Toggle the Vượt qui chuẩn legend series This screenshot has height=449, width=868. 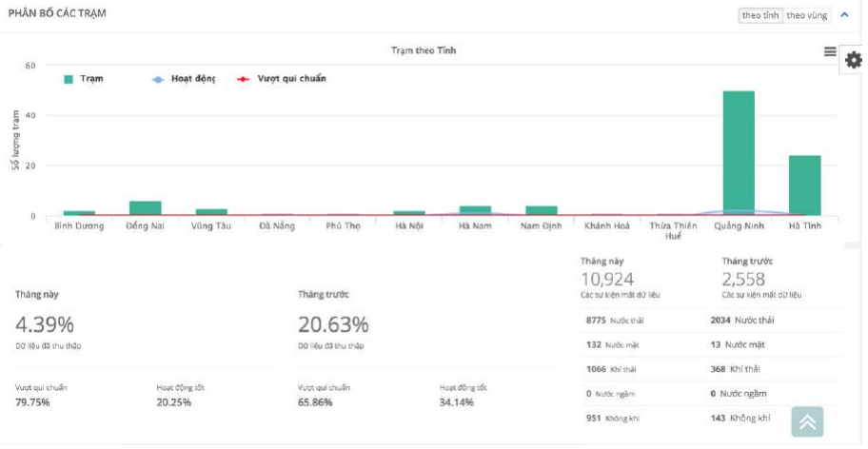(x=282, y=79)
